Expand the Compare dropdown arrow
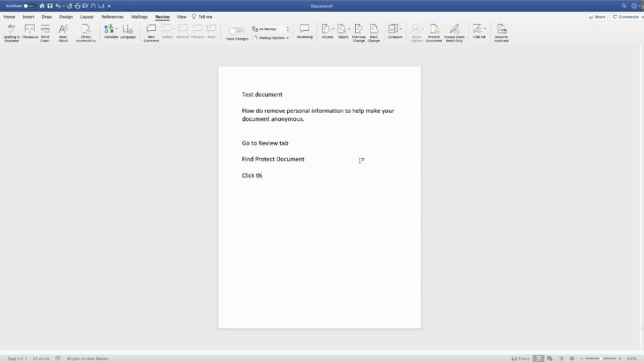 point(401,29)
